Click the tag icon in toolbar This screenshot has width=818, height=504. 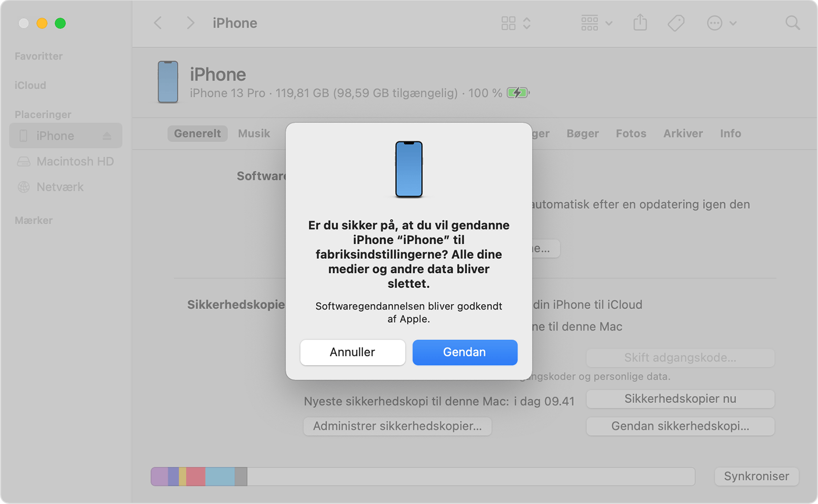pyautogui.click(x=675, y=23)
